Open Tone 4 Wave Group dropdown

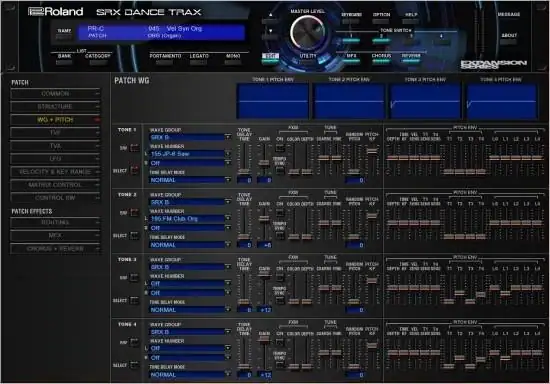(190, 332)
